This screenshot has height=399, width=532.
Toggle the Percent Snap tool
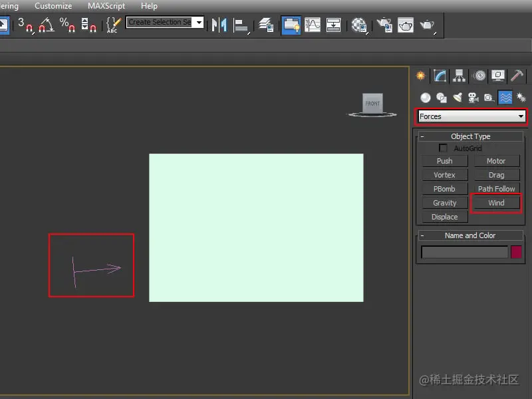[67, 25]
